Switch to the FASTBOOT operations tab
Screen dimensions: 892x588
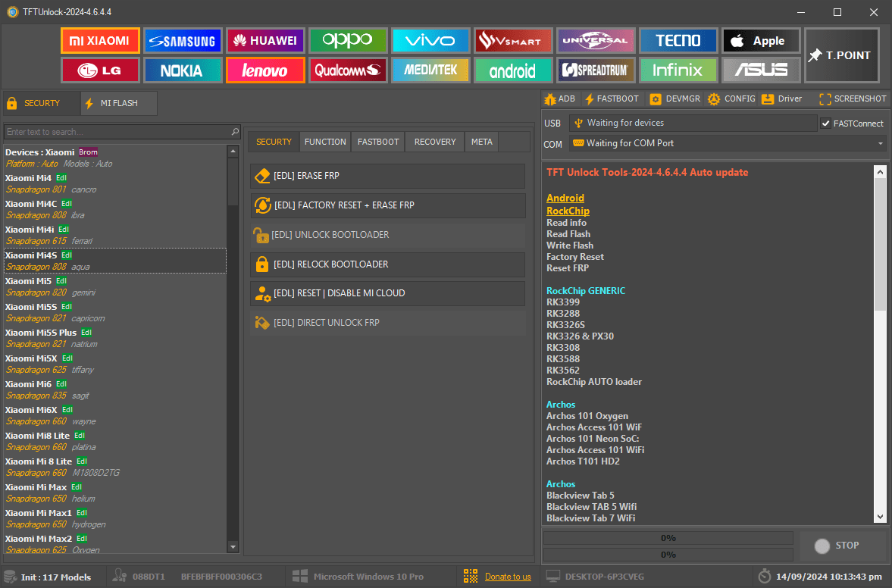[x=377, y=142]
